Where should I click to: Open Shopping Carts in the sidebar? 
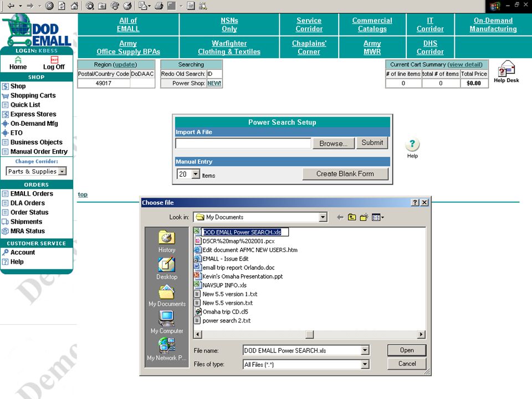pyautogui.click(x=33, y=96)
